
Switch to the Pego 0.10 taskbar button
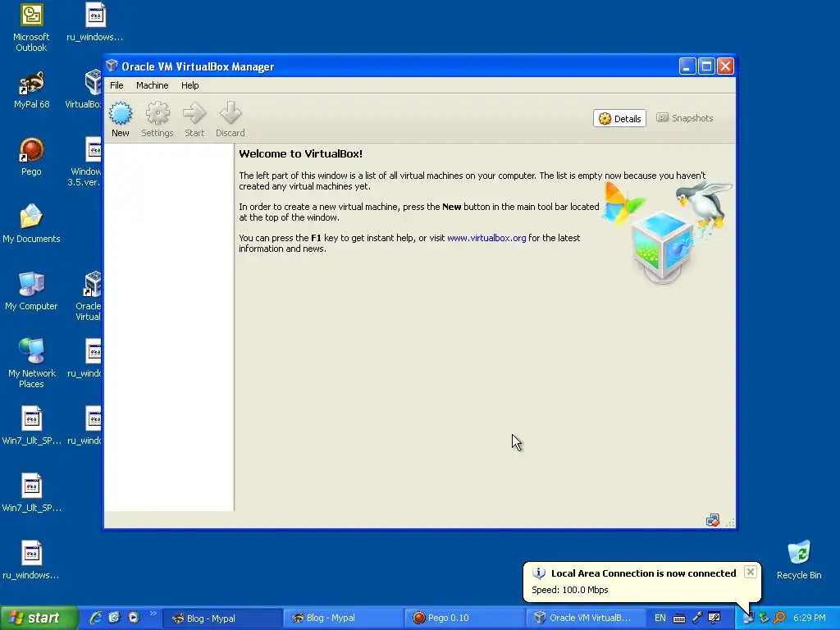click(464, 619)
